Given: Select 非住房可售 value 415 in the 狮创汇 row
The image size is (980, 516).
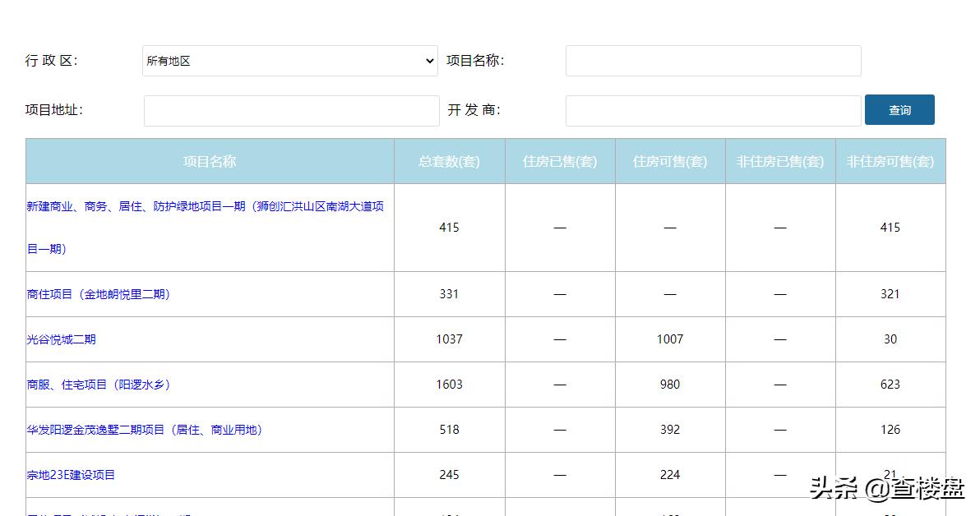Looking at the screenshot, I should pos(890,228).
